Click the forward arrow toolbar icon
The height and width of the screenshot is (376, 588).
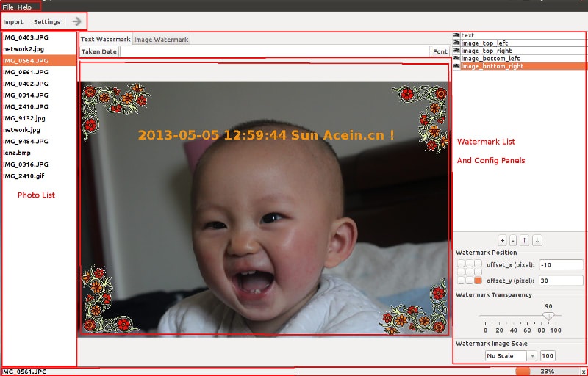[x=76, y=21]
